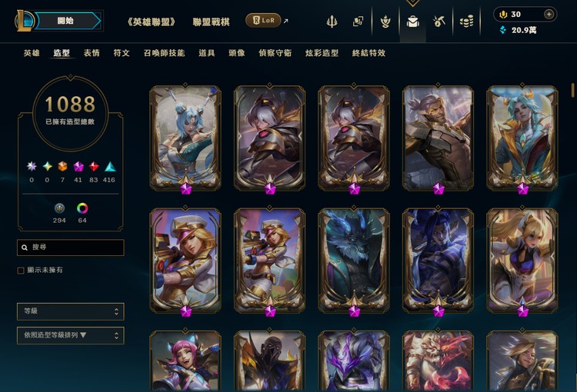Switch to the 符文 tab
Screen dimensions: 577x392
click(x=122, y=53)
